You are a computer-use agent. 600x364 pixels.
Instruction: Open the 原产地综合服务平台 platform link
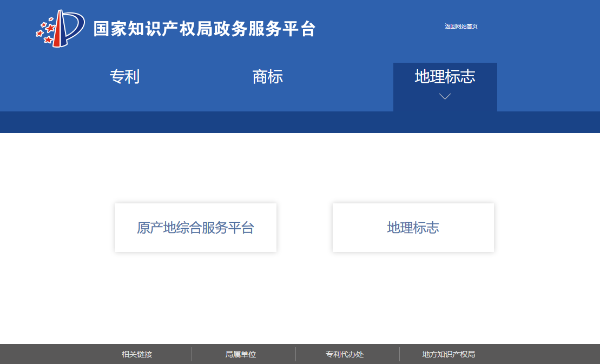pyautogui.click(x=195, y=227)
